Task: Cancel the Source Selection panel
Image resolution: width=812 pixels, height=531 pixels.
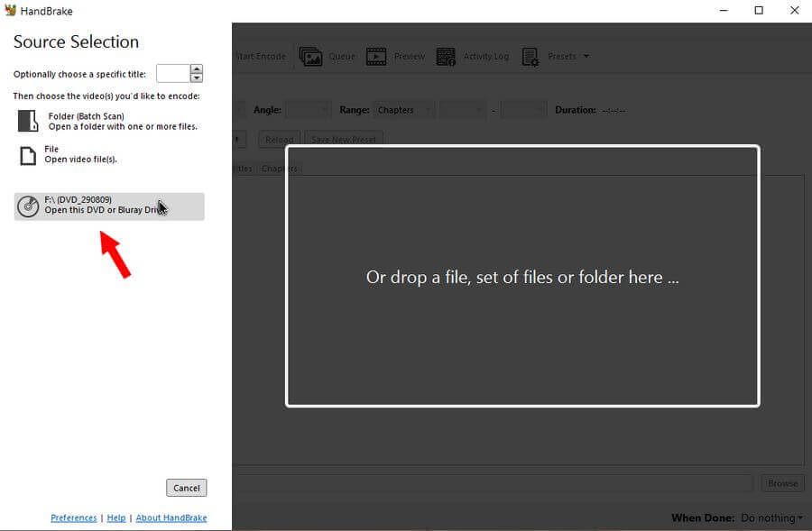Action: click(x=187, y=488)
